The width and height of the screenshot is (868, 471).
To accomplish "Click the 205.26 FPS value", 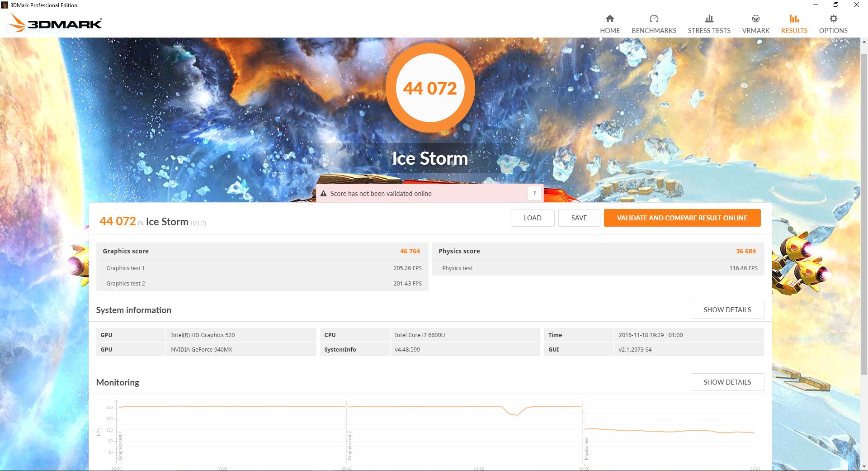I will (x=407, y=268).
